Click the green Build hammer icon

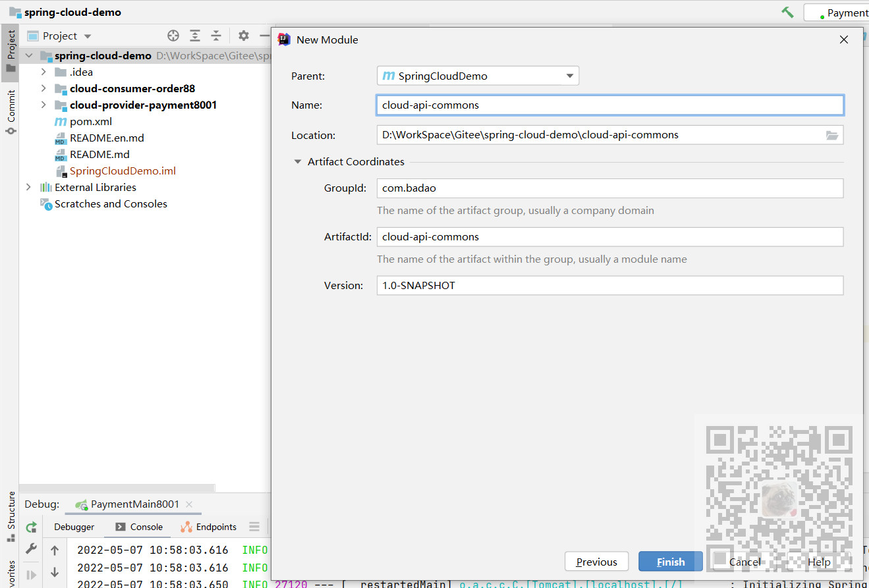pyautogui.click(x=787, y=12)
